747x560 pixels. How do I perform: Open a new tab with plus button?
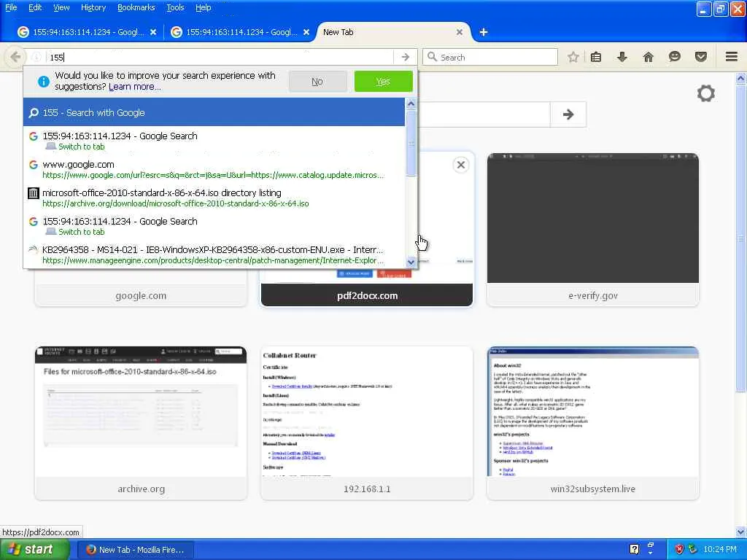point(484,32)
